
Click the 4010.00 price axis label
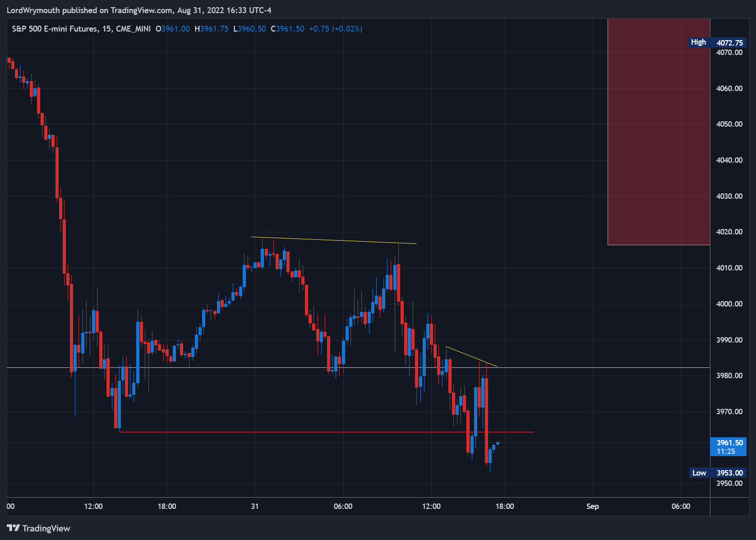[729, 268]
